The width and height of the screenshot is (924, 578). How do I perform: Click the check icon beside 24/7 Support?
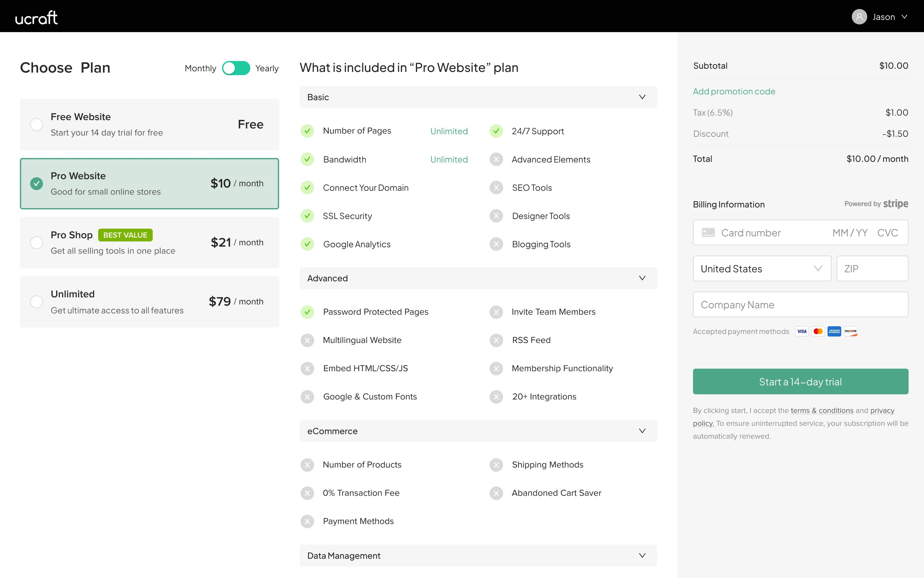(x=496, y=131)
